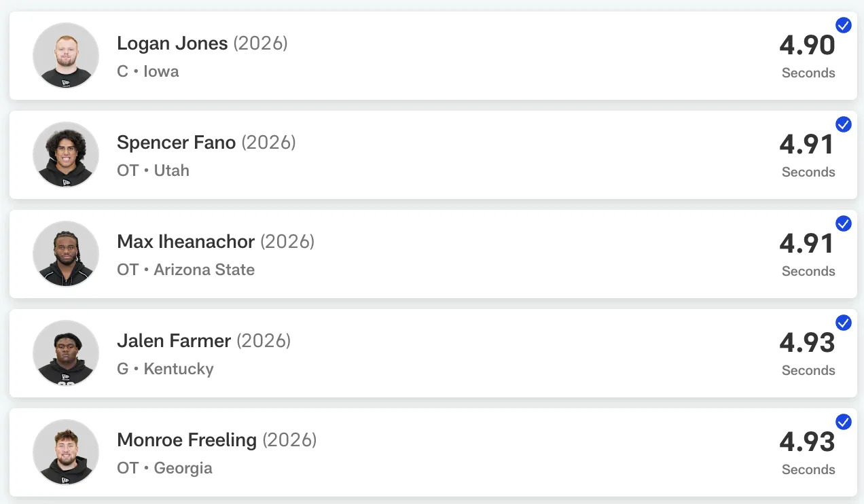Click Spencer Fano's 4.91 seconds result
This screenshot has width=864, height=504.
tap(807, 145)
